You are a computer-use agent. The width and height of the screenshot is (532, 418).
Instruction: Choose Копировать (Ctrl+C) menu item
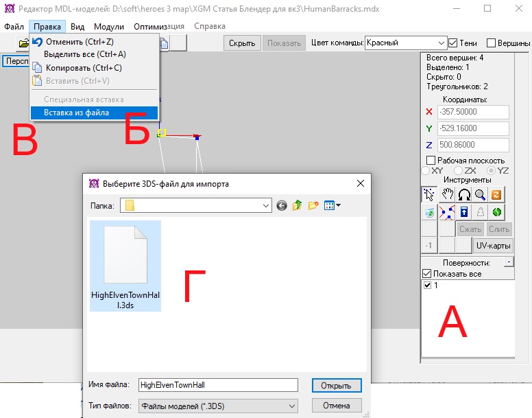click(x=95, y=68)
